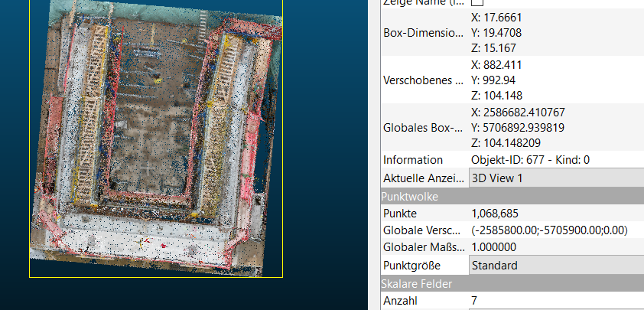Select the Punkte row label
The height and width of the screenshot is (310, 644).
[x=402, y=213]
